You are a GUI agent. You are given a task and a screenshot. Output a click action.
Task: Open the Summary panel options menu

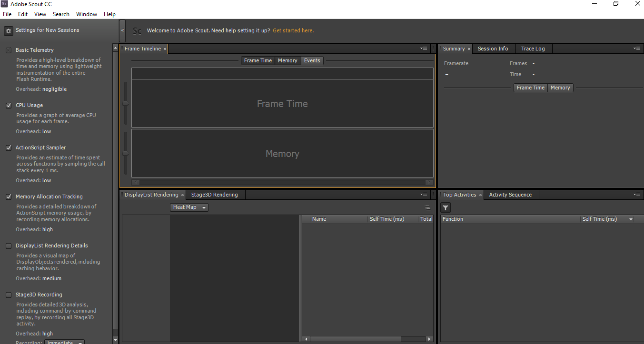tap(637, 49)
